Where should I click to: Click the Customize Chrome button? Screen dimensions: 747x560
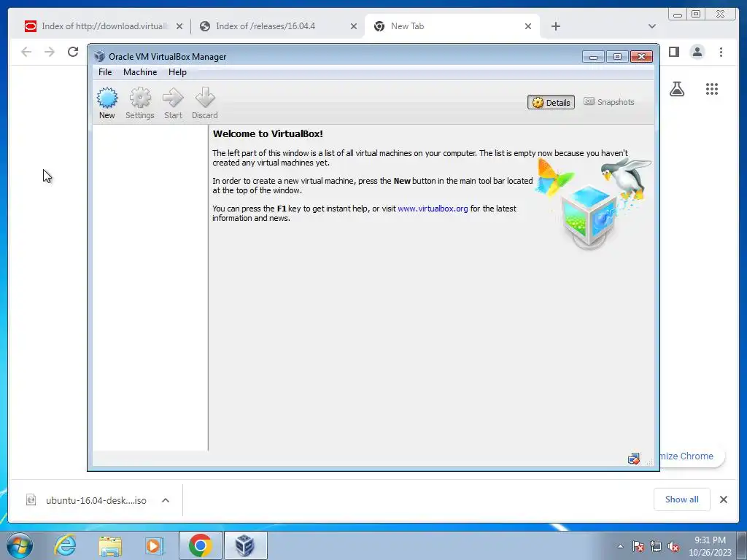692,456
